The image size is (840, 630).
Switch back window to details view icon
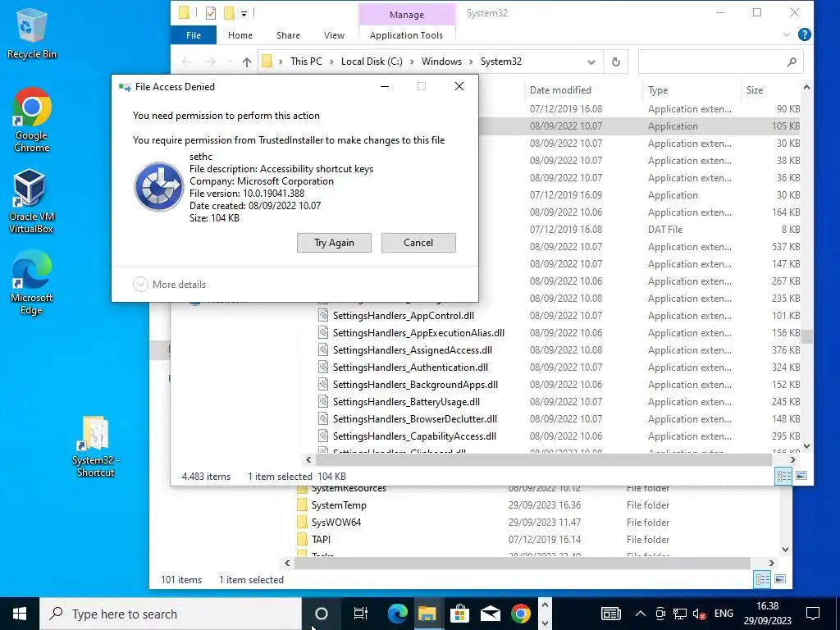pos(762,579)
